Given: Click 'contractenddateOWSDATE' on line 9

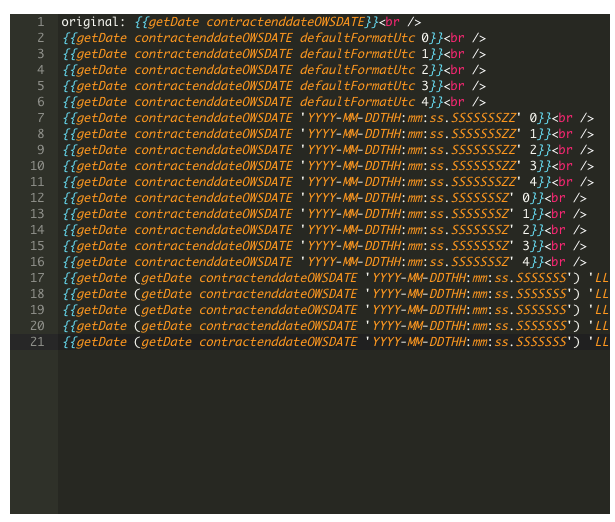Looking at the screenshot, I should pyautogui.click(x=213, y=150).
